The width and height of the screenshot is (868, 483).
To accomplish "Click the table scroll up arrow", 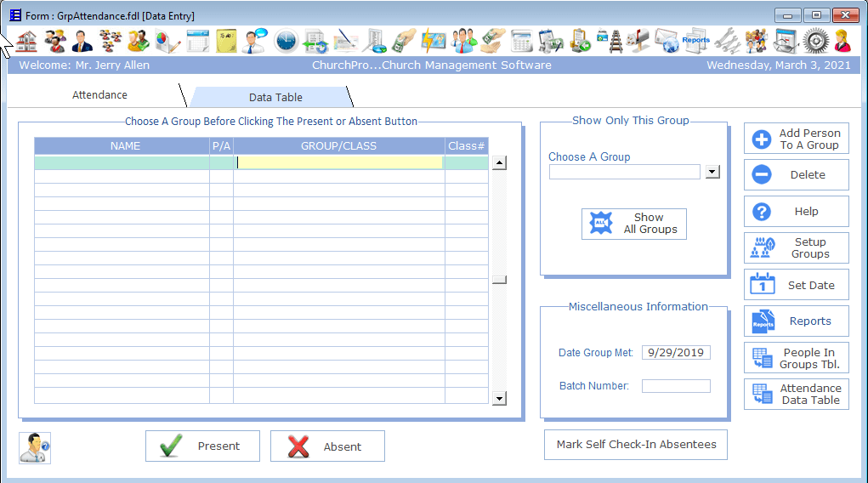I will 499,163.
